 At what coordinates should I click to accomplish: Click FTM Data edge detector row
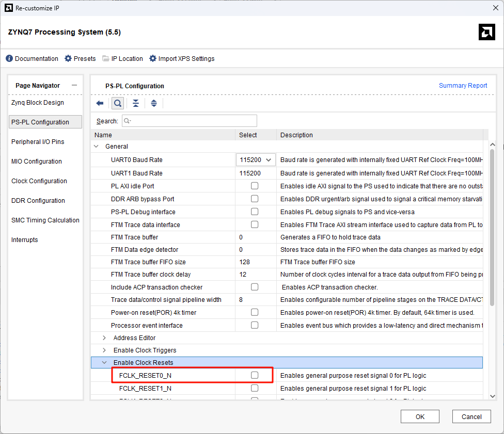(x=287, y=250)
